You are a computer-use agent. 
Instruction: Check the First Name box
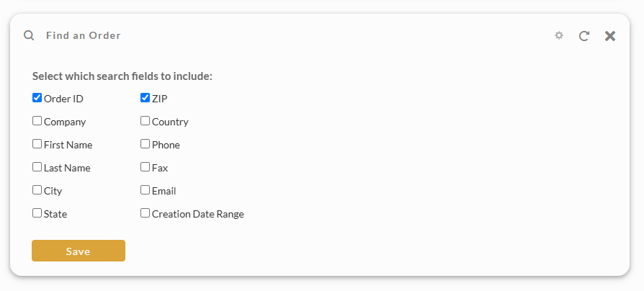(x=37, y=143)
